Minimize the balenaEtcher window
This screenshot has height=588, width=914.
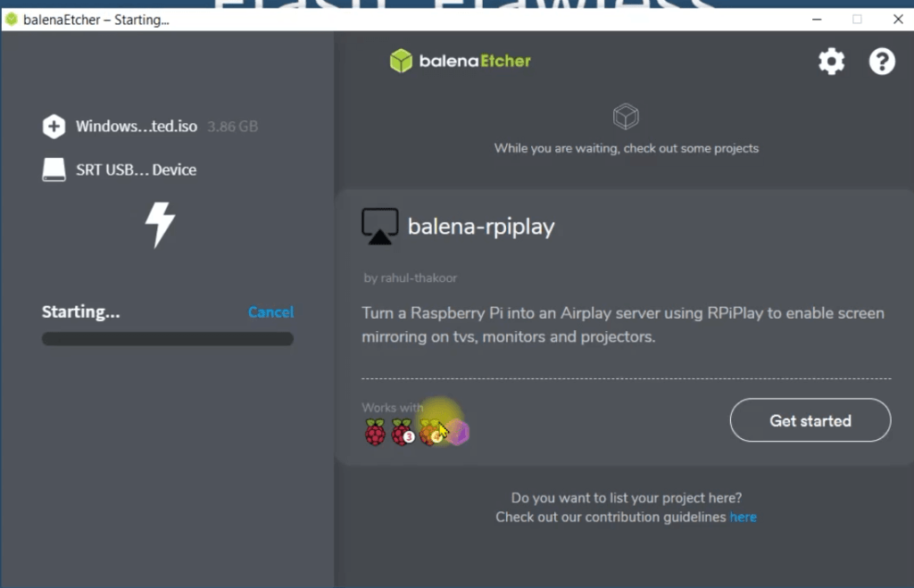pyautogui.click(x=817, y=20)
